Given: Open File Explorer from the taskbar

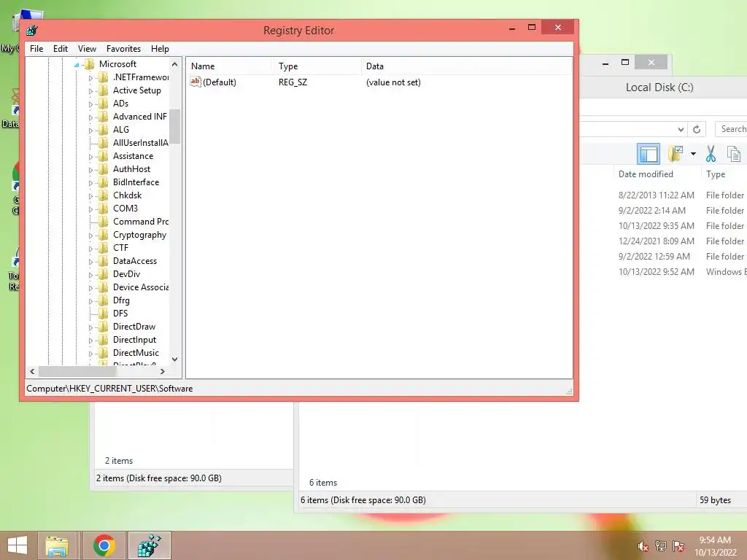Looking at the screenshot, I should (57, 545).
